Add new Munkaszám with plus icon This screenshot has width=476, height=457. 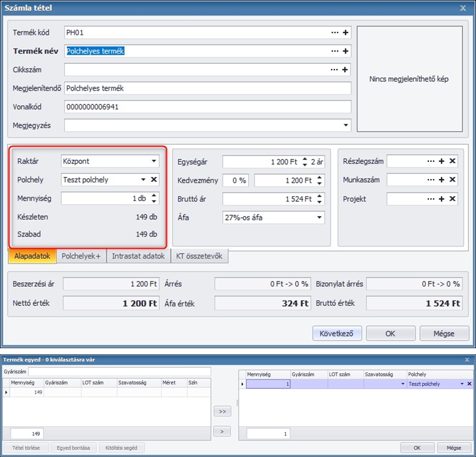pyautogui.click(x=441, y=180)
